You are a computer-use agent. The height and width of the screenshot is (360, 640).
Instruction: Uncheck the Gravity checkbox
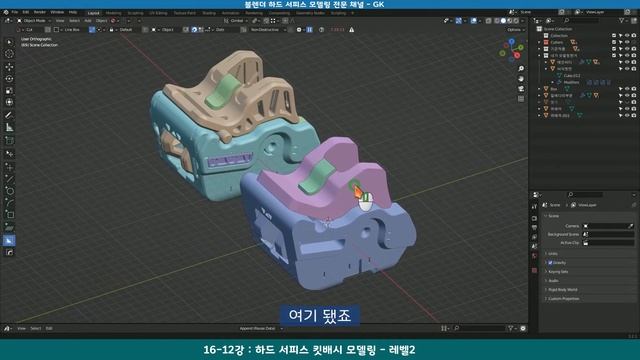(x=550, y=262)
